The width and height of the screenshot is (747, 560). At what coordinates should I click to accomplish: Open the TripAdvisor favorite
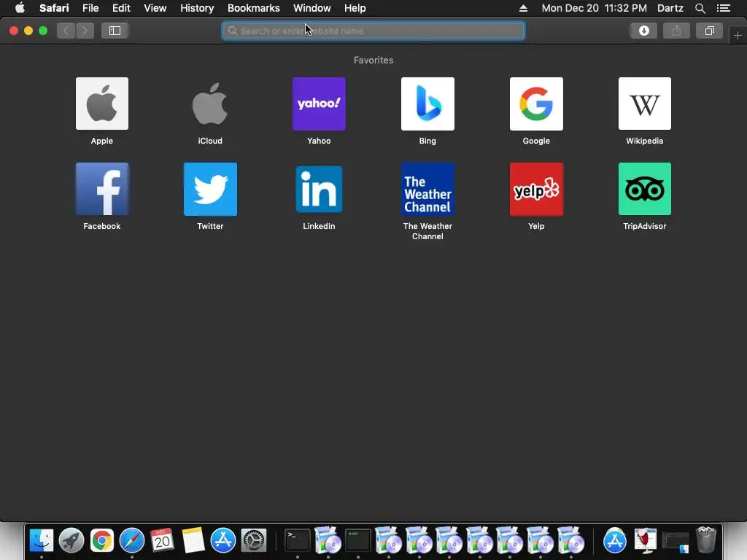(x=645, y=189)
